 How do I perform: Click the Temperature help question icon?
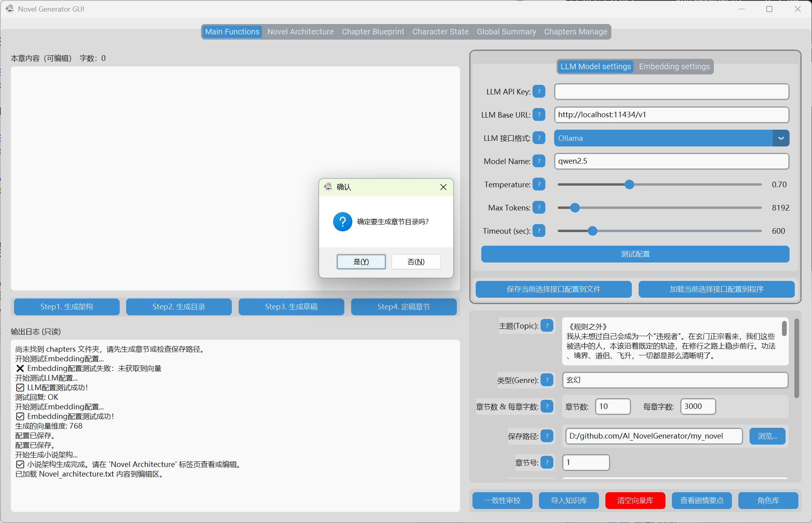539,184
